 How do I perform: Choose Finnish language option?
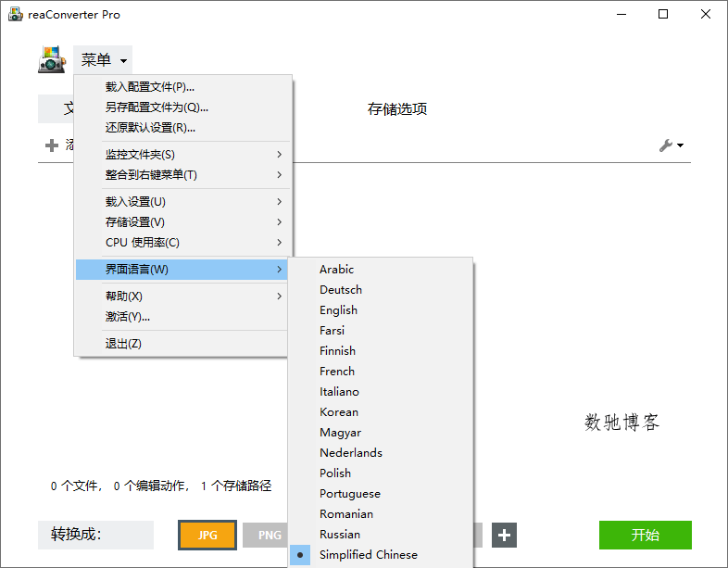(381, 351)
